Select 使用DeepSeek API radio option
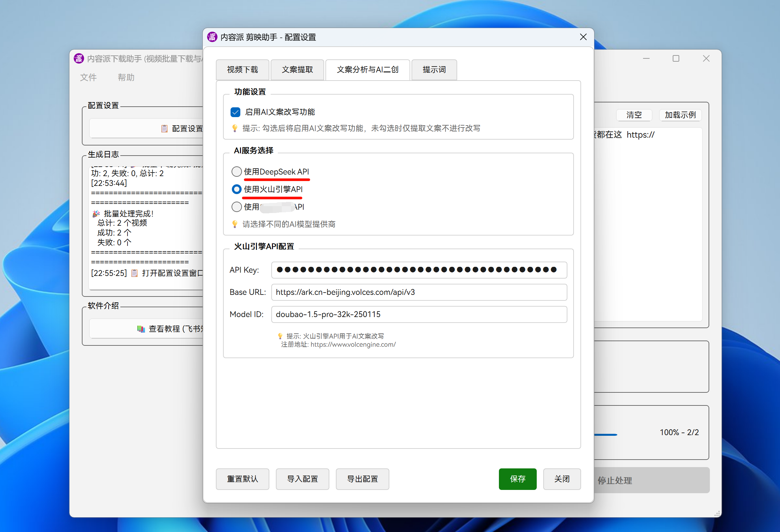780x532 pixels. 237,172
